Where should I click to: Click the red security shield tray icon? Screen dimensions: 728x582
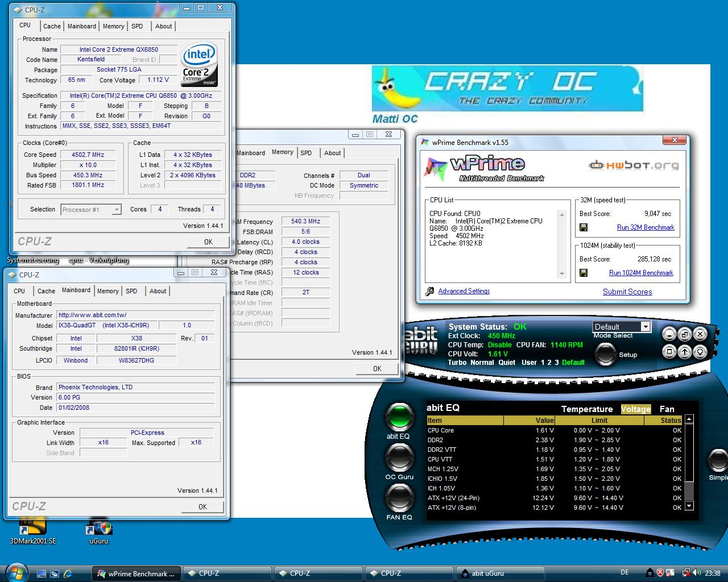[660, 573]
